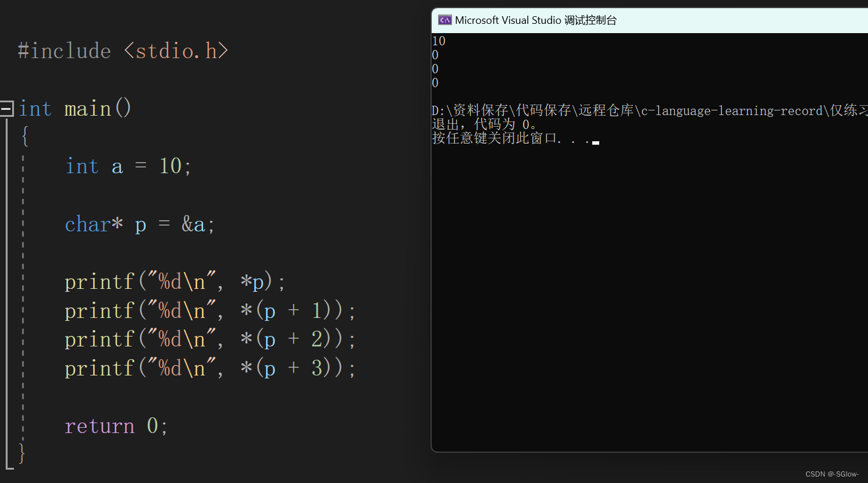Click the char* p = &a line
This screenshot has height=483, width=868.
pos(140,224)
